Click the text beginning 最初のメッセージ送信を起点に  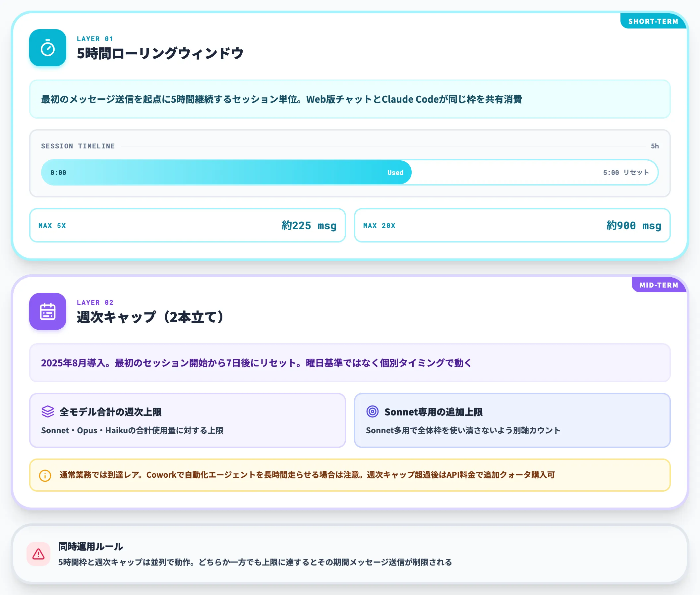click(281, 99)
